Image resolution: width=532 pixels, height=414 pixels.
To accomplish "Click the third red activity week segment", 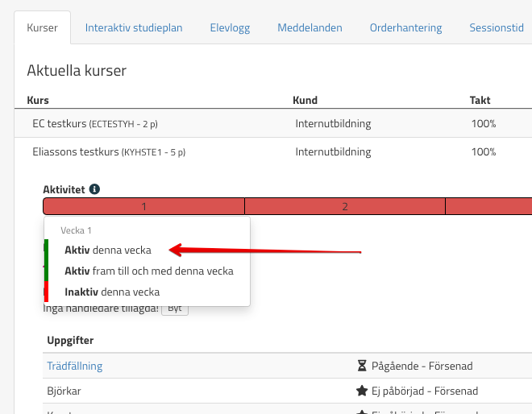I will [x=488, y=206].
